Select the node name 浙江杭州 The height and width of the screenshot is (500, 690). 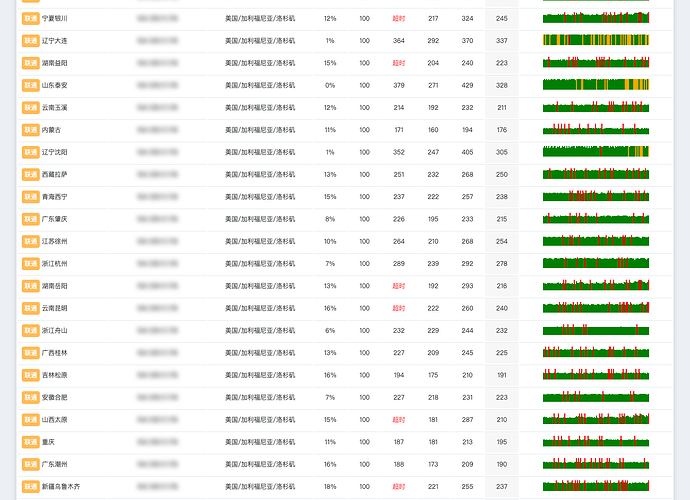[55, 264]
